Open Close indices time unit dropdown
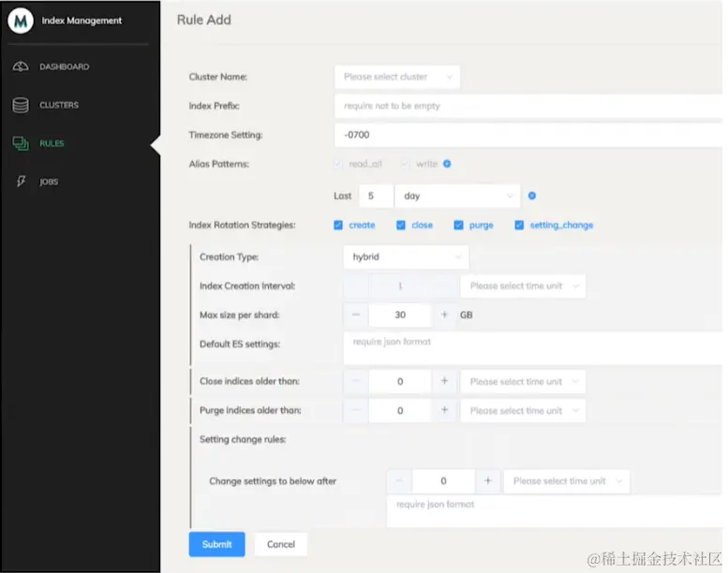The height and width of the screenshot is (573, 728). [x=523, y=381]
